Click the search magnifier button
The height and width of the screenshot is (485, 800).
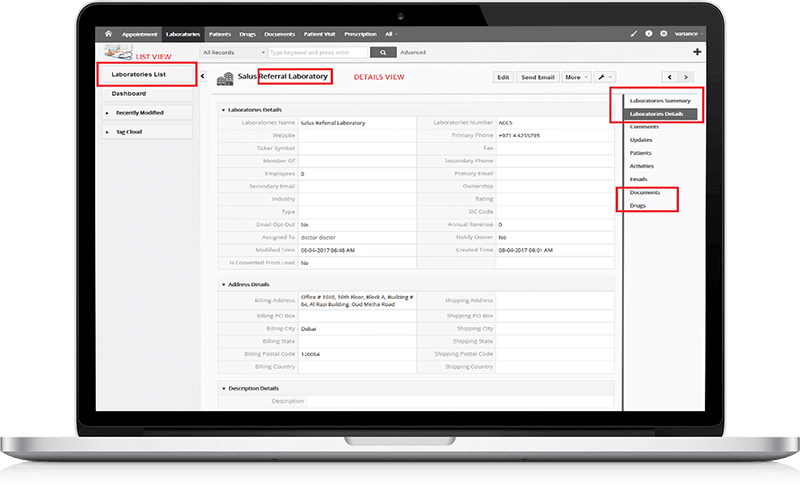383,52
